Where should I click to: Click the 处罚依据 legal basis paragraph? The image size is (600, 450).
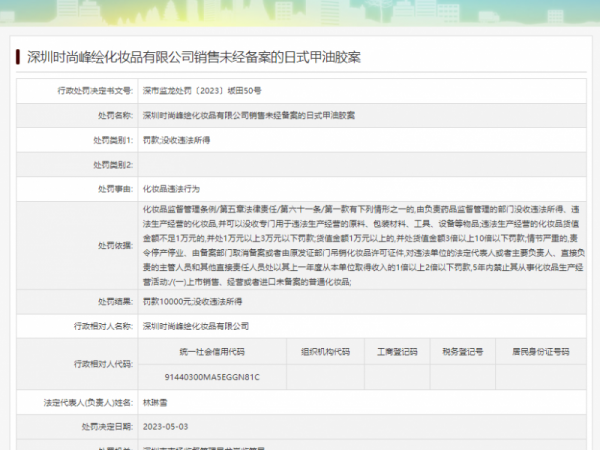[360, 244]
